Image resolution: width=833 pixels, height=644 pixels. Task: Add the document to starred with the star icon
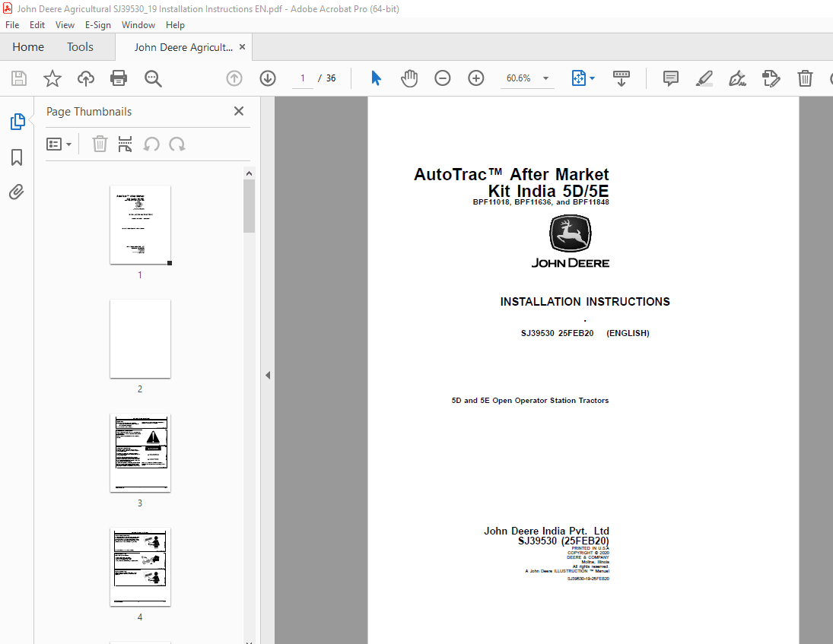(x=52, y=78)
